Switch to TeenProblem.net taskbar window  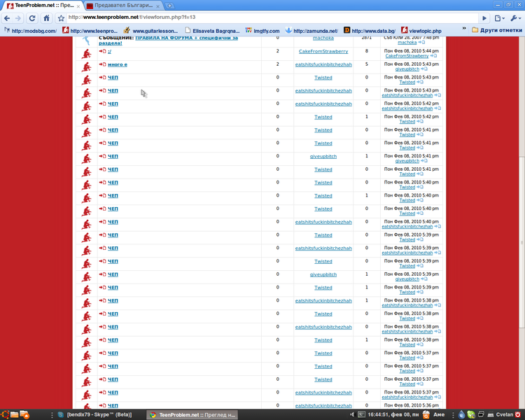coord(192,414)
